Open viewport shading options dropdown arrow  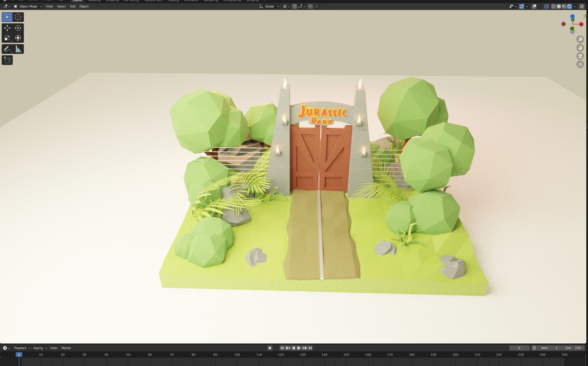(x=575, y=6)
